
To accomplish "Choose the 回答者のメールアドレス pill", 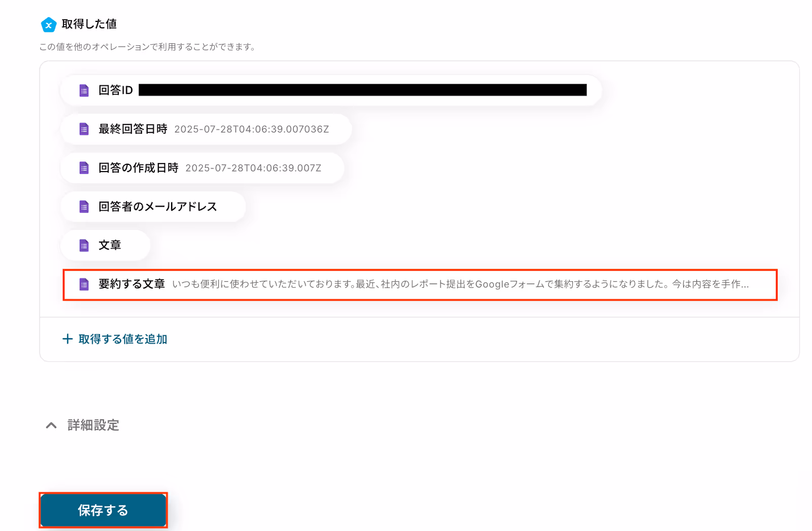I will (x=153, y=207).
